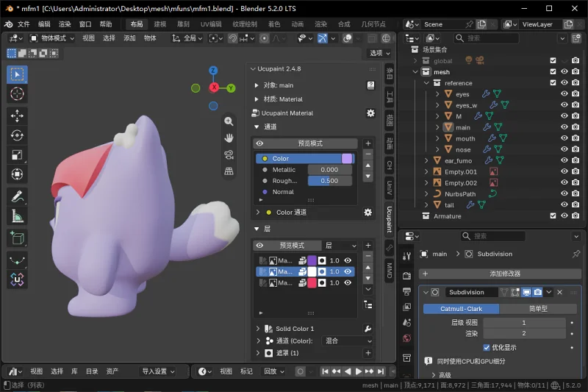Viewport: 588px width, 392px height.
Task: Select the 简单型 subdivision type
Action: click(x=538, y=309)
